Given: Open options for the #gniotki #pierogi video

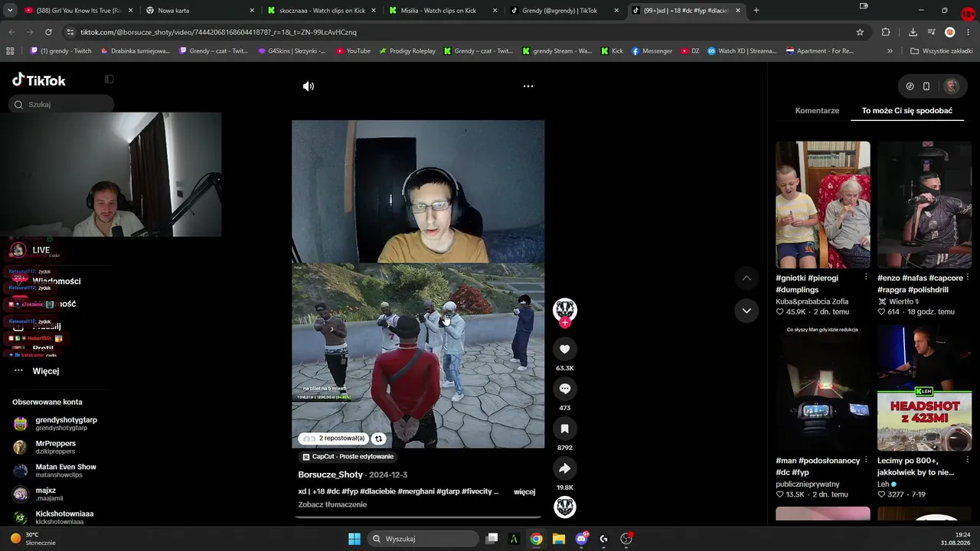Looking at the screenshot, I should (x=866, y=278).
